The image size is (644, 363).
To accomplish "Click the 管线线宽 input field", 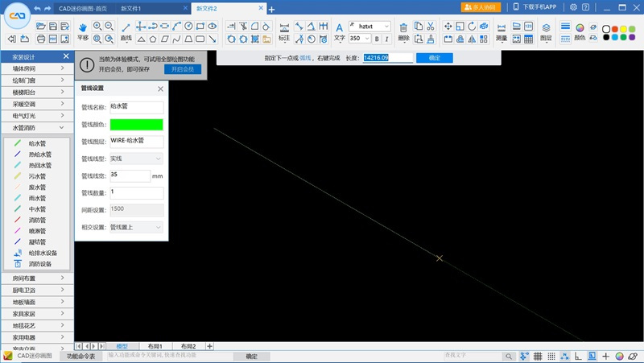I will coord(129,175).
